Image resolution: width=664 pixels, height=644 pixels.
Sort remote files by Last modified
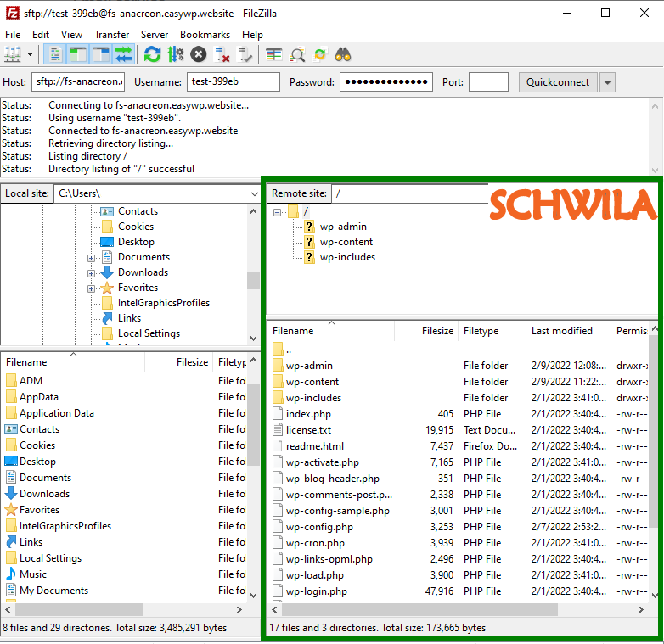tap(561, 330)
